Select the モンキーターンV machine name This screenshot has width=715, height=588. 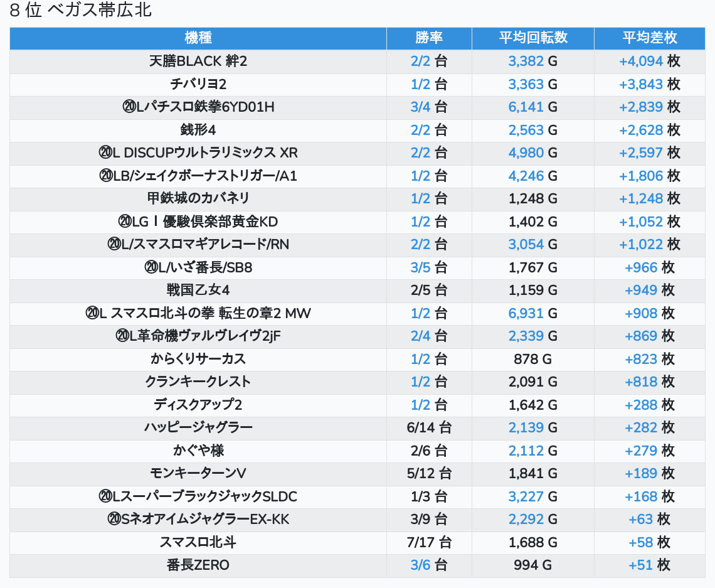click(x=198, y=473)
